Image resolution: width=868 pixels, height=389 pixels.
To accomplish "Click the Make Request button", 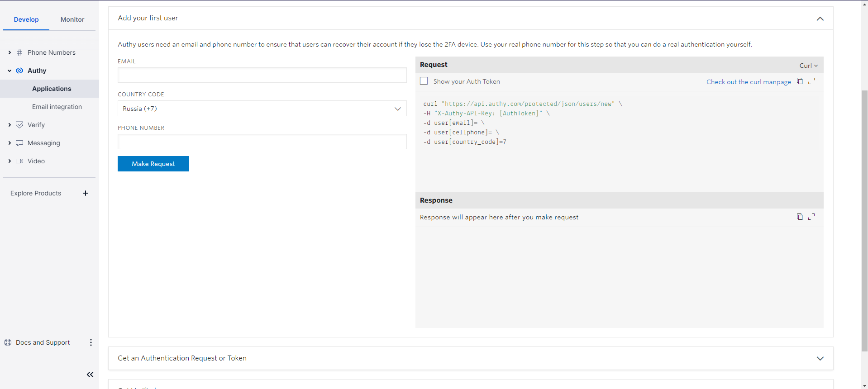I will 153,164.
